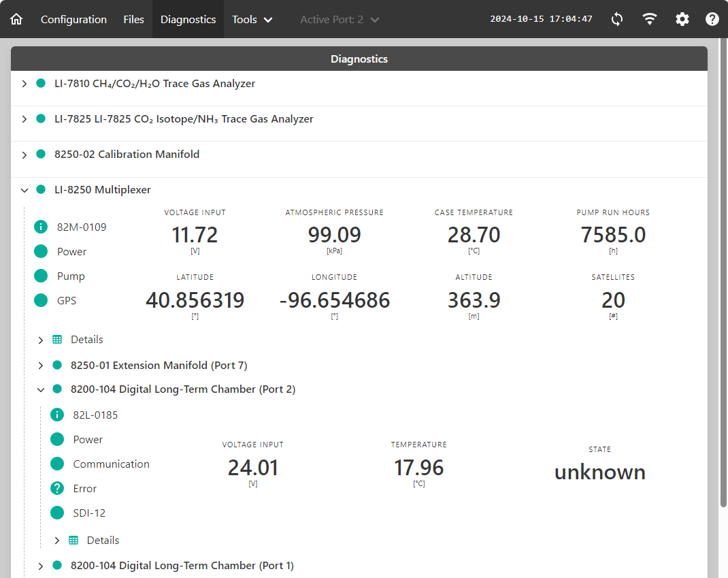Expand the Multiplexer Details section
This screenshot has width=728, height=578.
click(x=40, y=340)
